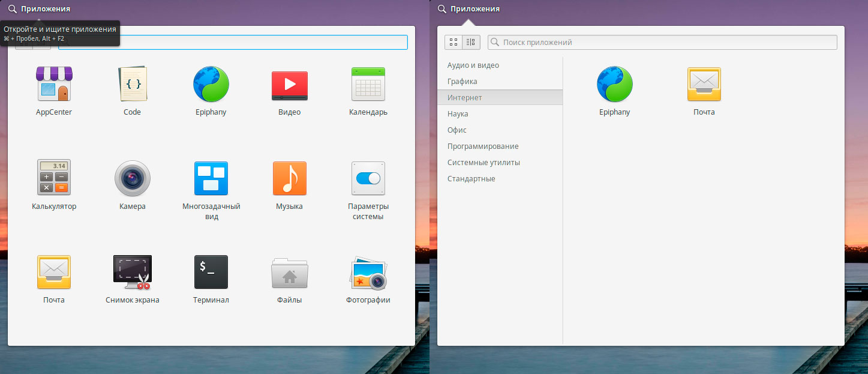Switch to grid view in right launcher
The width and height of the screenshot is (868, 374).
(x=453, y=42)
